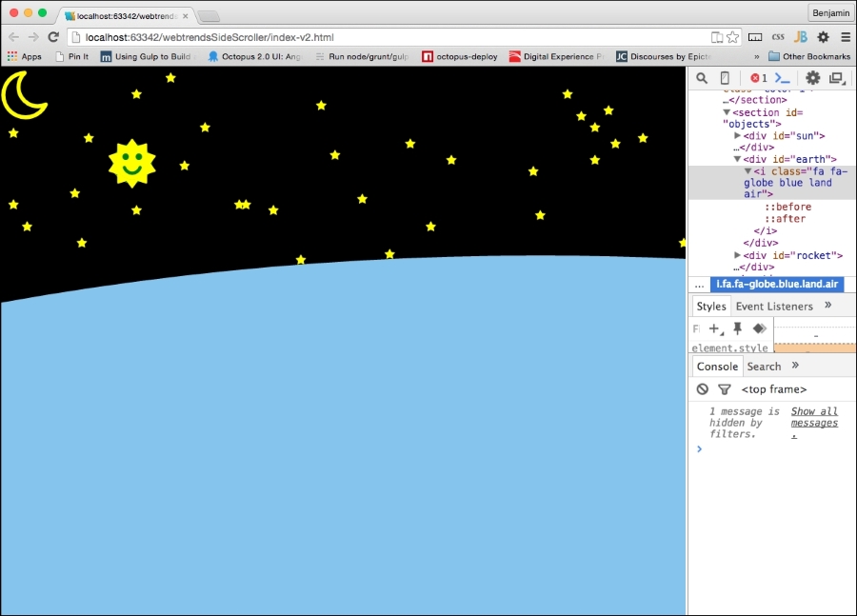
Task: Close the localhost browser tab
Action: click(186, 16)
